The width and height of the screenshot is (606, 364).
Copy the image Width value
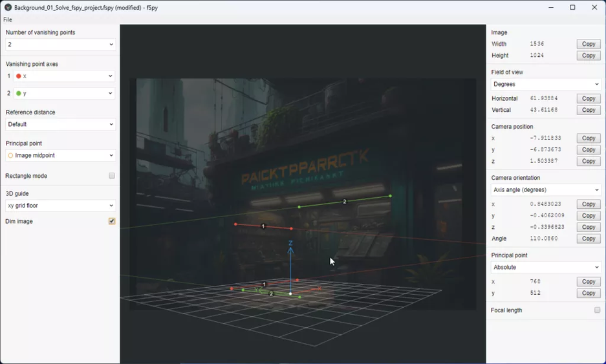point(588,44)
